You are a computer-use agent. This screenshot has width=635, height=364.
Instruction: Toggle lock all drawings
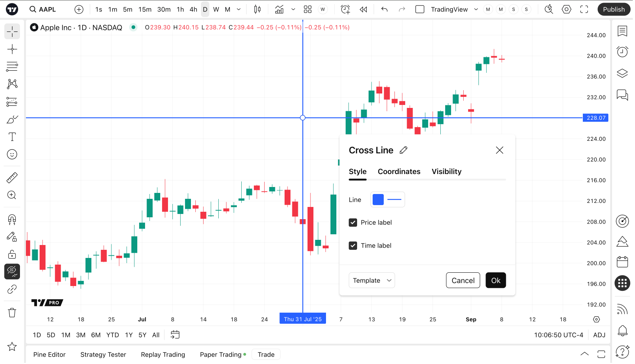(12, 255)
